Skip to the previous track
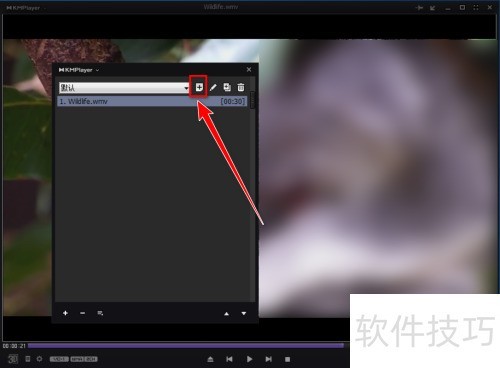 click(229, 359)
